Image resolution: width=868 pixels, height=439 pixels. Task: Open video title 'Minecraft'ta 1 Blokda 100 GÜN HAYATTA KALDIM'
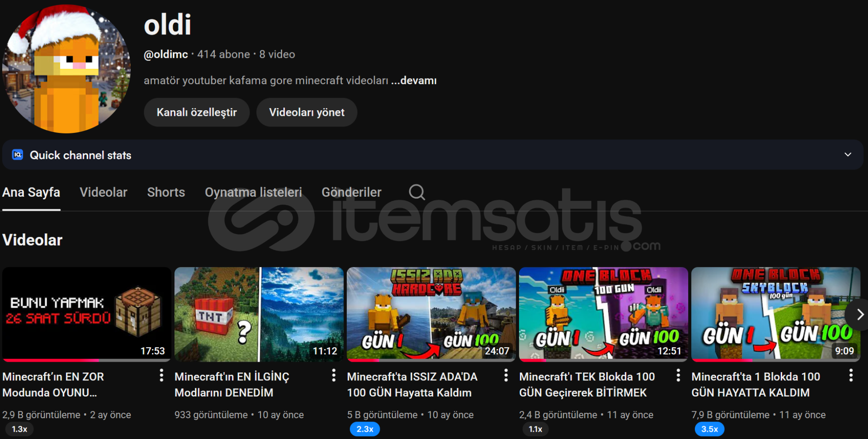(x=755, y=384)
